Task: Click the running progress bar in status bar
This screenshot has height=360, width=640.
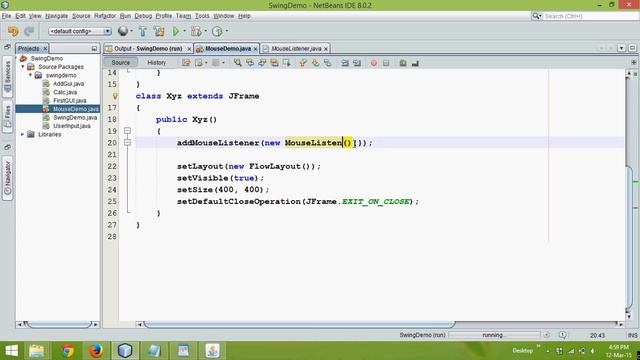Action: (x=494, y=335)
